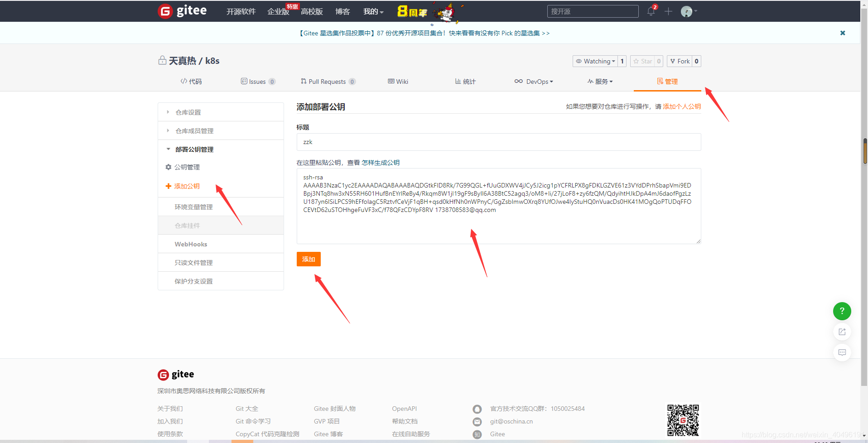The image size is (868, 443).
Task: Open the 统计 tab
Action: (465, 82)
